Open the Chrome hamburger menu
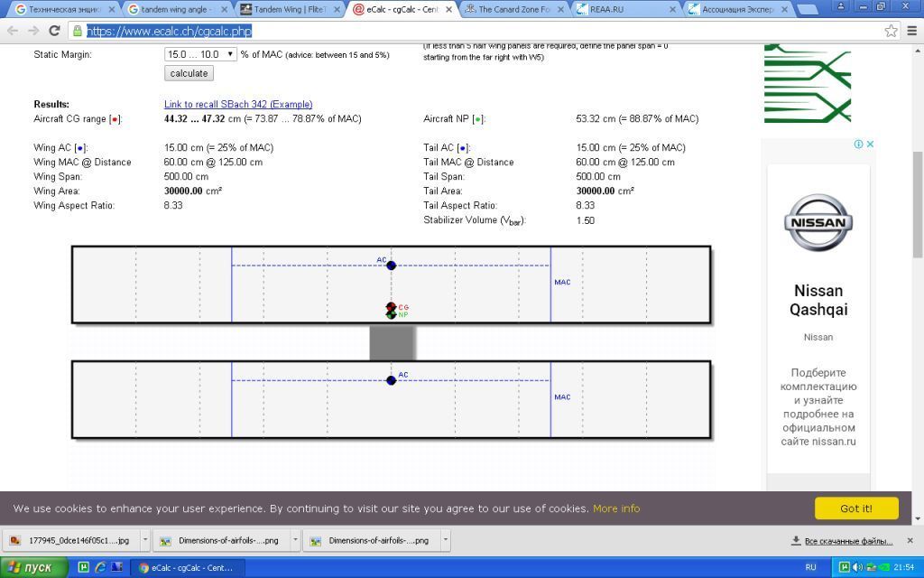Screen dimensions: 924x578 [911, 31]
